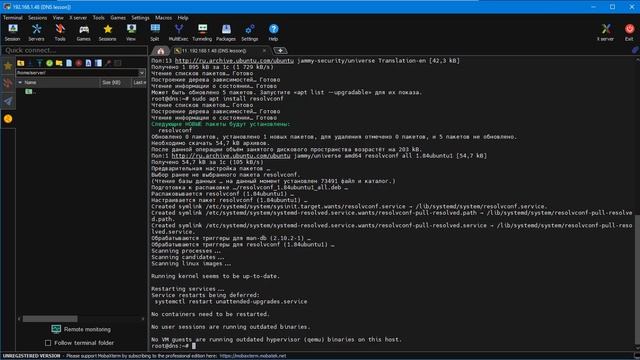Open the Tools toolbar icon
Viewport: 640px width, 360px height.
[60, 32]
